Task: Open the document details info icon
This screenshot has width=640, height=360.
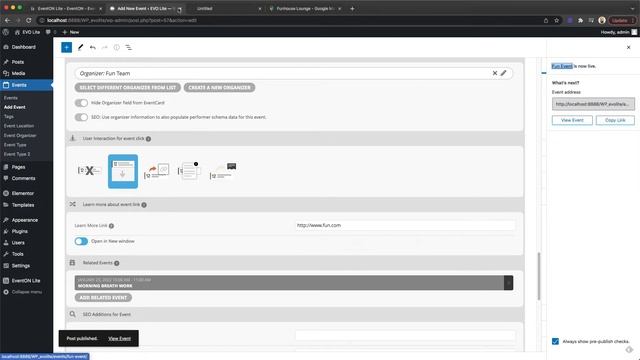Action: tap(117, 47)
